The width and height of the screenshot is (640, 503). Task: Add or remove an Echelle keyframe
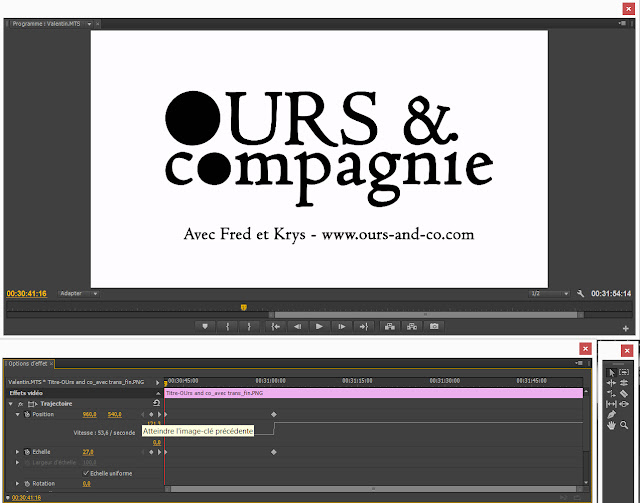tap(151, 452)
